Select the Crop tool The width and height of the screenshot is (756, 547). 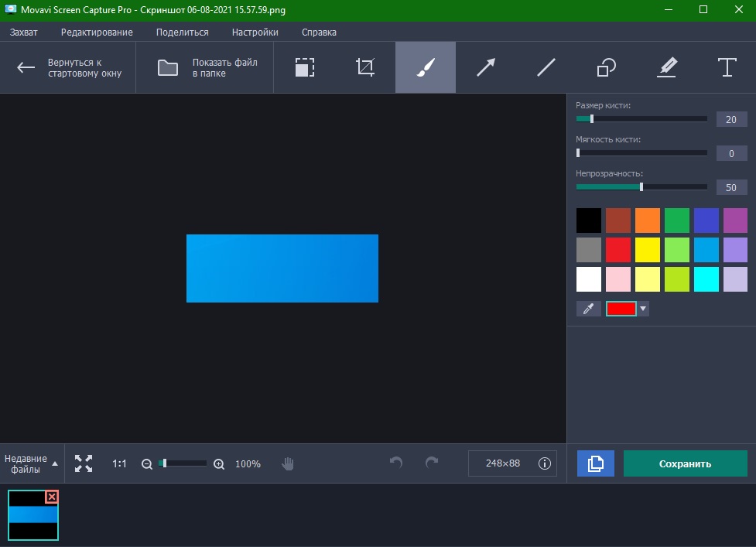tap(365, 67)
